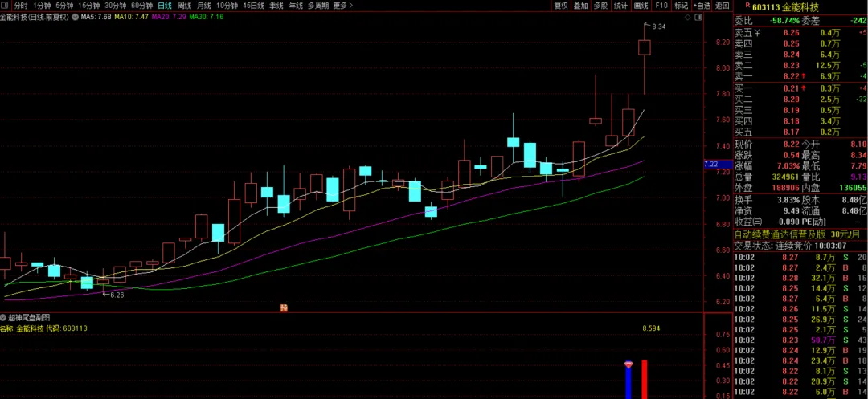This screenshot has height=399, width=868.
Task: Open the 多周期 multi-period view
Action: (317, 6)
